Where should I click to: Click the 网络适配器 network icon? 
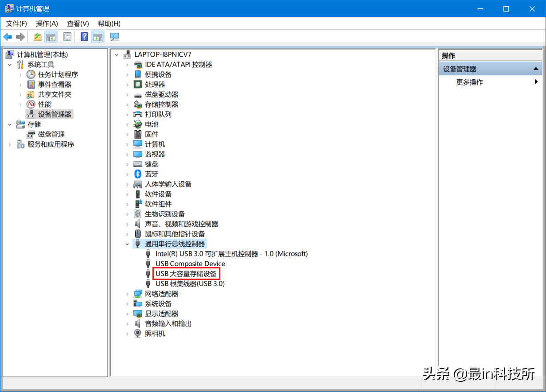(138, 294)
